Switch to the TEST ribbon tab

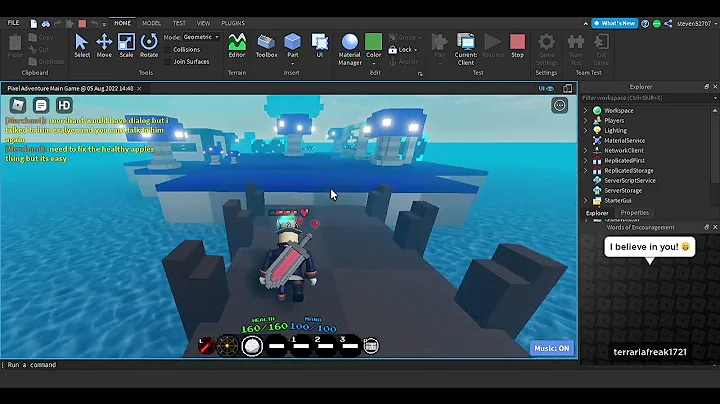click(179, 23)
